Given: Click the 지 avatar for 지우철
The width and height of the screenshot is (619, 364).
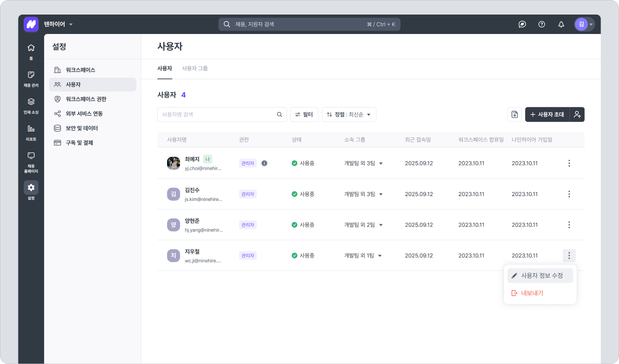Looking at the screenshot, I should [x=173, y=256].
